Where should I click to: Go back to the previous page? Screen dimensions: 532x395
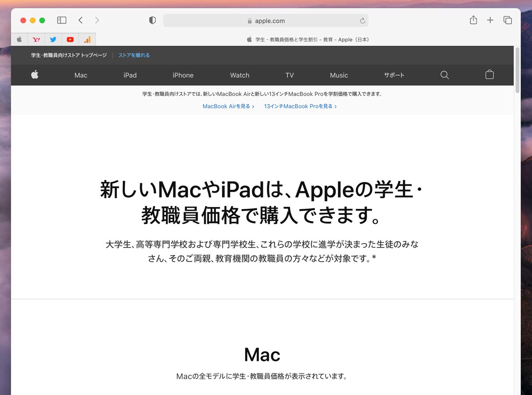80,20
